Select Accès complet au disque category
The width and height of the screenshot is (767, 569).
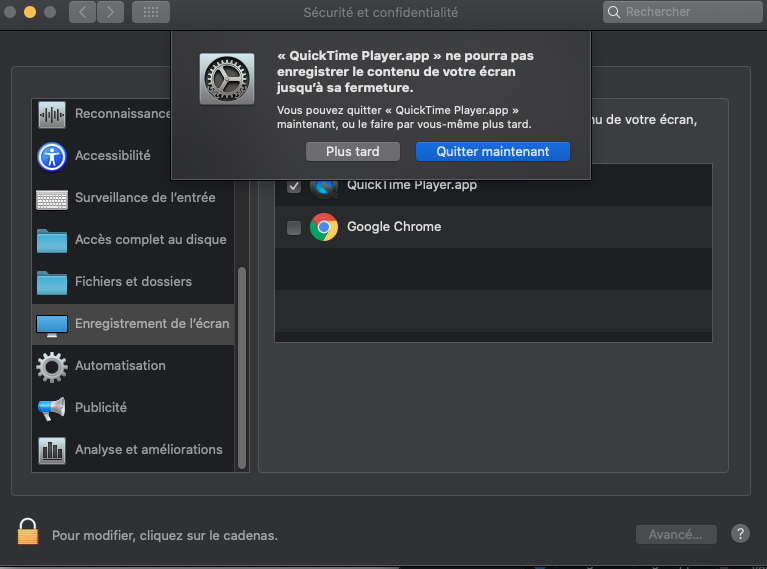coord(133,241)
